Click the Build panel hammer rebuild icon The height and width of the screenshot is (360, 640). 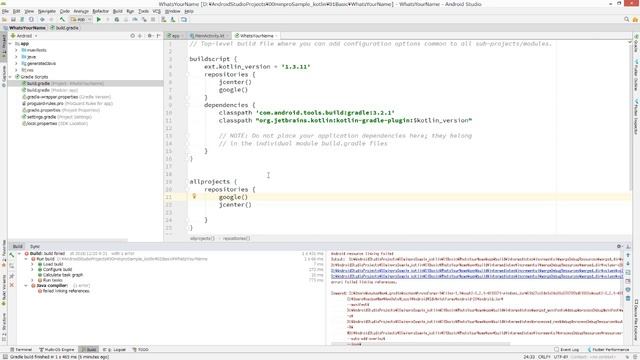coord(12,255)
